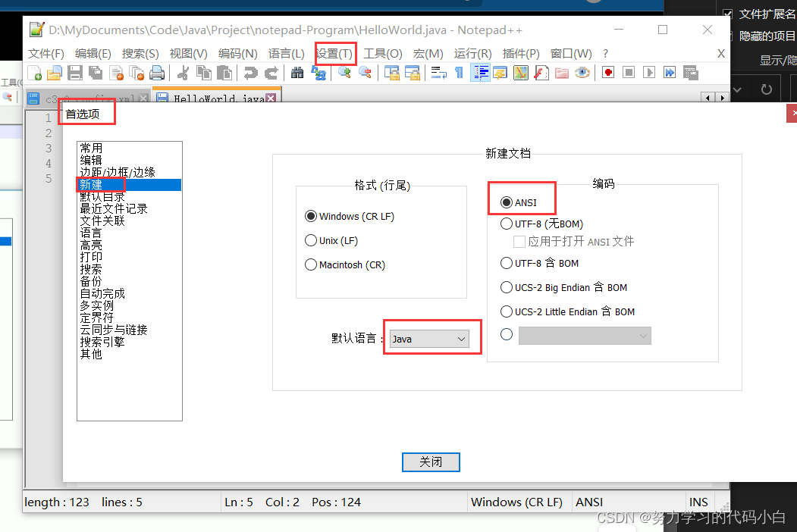Open the 默认语言 Java dropdown
The height and width of the screenshot is (532, 797).
(429, 339)
